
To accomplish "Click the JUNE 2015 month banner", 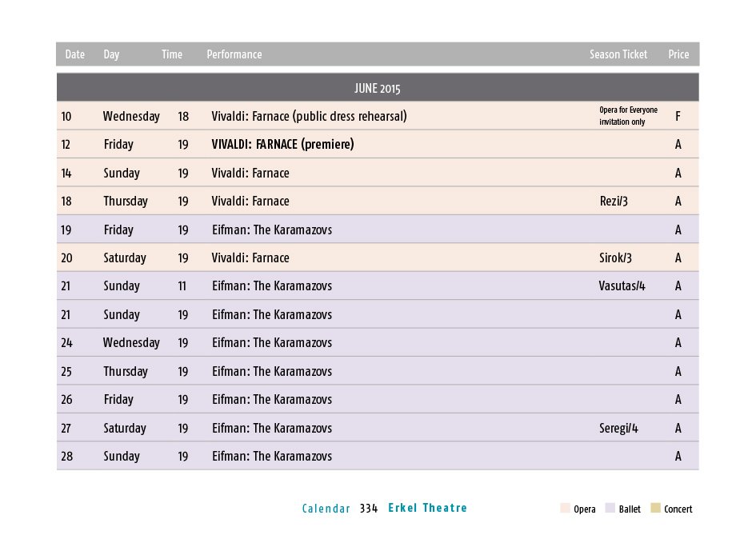I will click(378, 88).
